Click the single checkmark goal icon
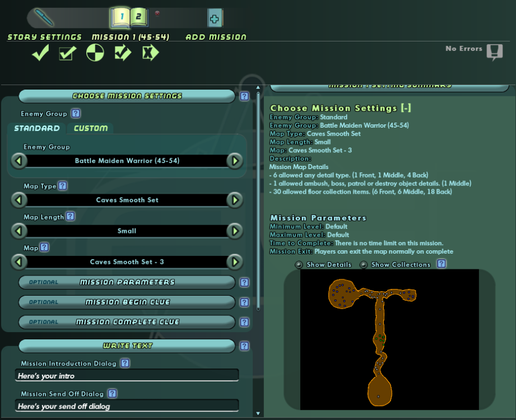 pos(40,53)
